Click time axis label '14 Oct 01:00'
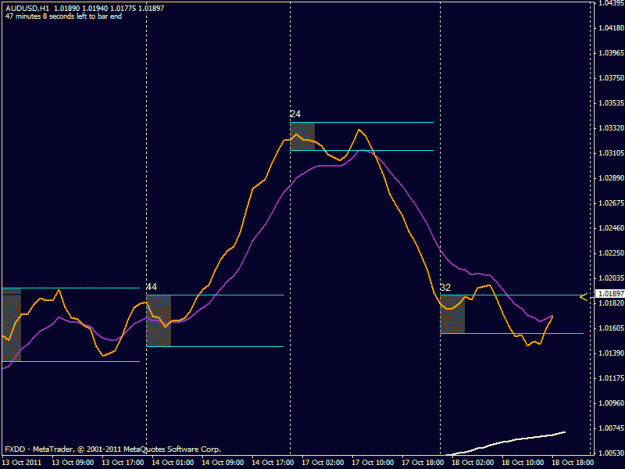The image size is (625, 469). tap(173, 463)
